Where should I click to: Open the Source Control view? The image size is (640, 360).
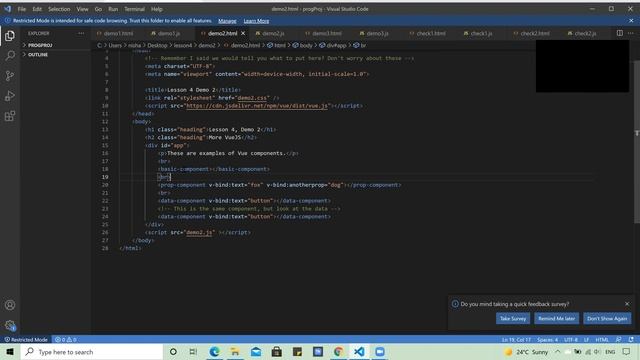coord(10,76)
